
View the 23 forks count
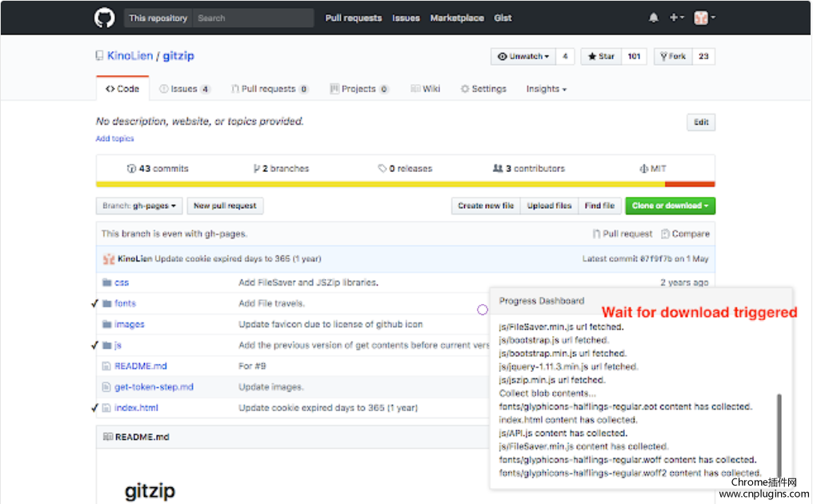(703, 56)
